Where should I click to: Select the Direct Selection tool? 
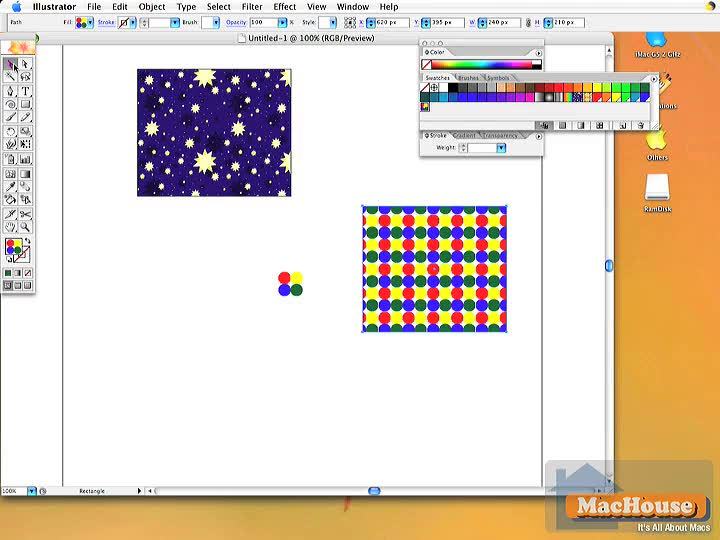[x=25, y=64]
